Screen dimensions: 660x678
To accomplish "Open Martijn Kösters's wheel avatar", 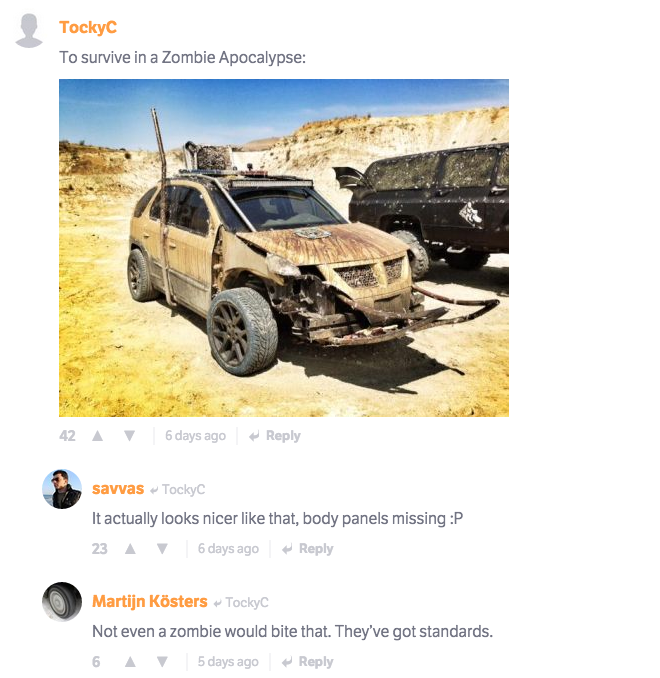I will (x=62, y=602).
